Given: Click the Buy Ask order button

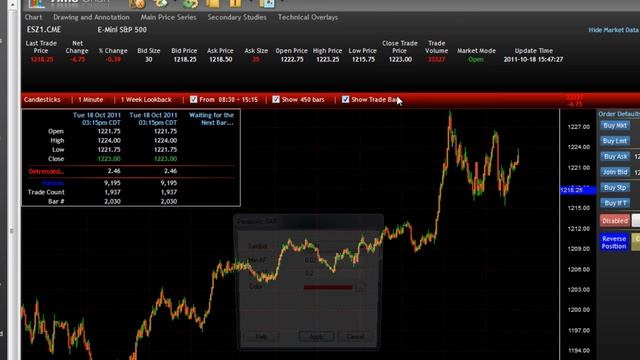Looking at the screenshot, I should click(615, 157).
